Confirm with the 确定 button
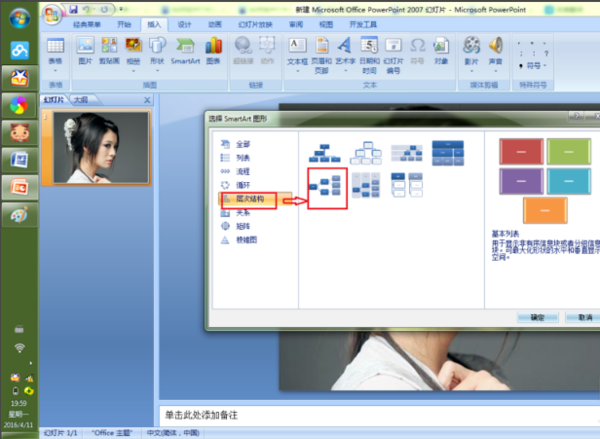This screenshot has width=600, height=439. click(x=537, y=317)
